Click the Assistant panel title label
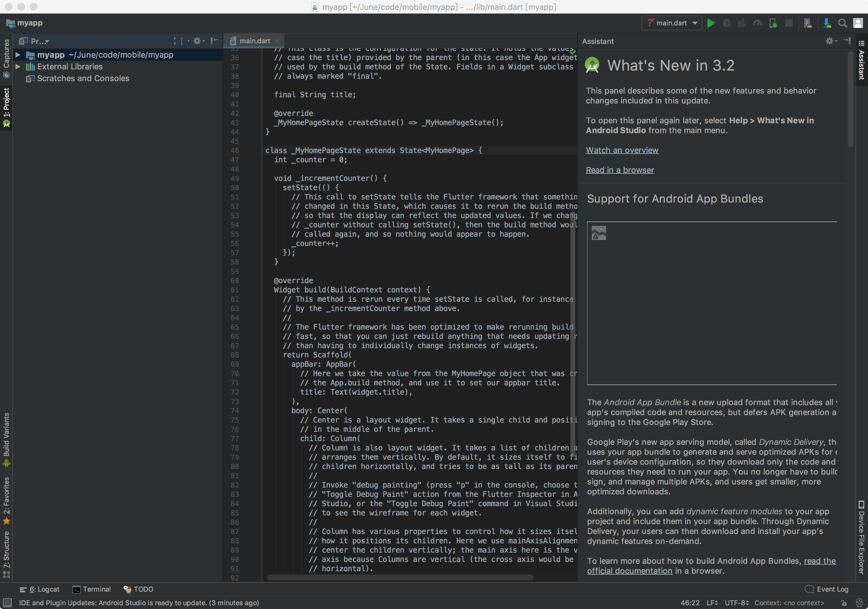 (x=598, y=41)
